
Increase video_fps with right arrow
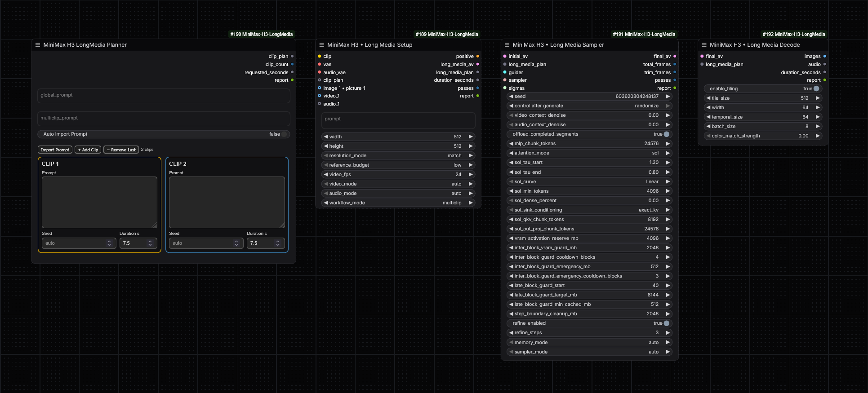click(x=471, y=174)
